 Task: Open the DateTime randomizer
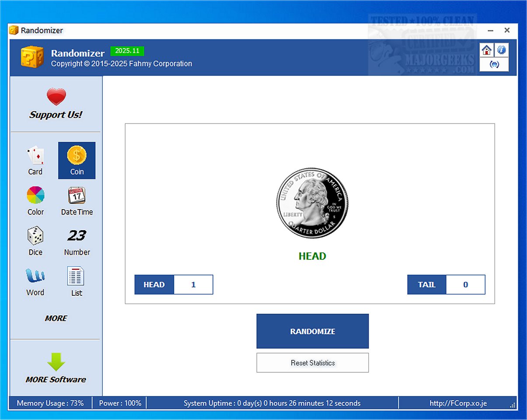pyautogui.click(x=77, y=201)
